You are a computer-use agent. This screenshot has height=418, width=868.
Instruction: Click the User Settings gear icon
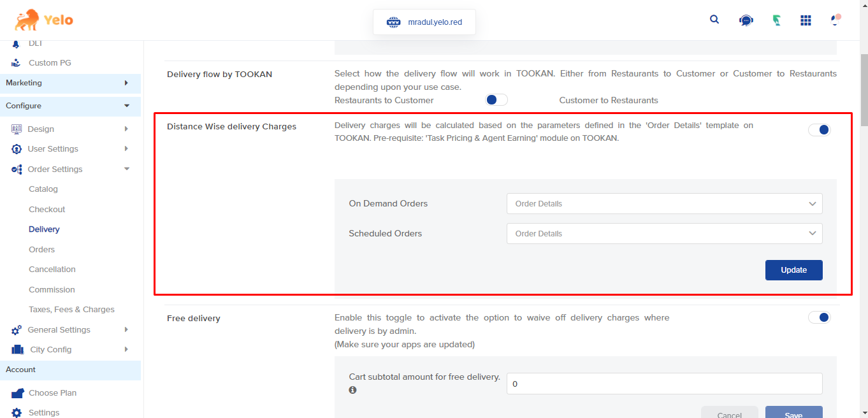(17, 148)
